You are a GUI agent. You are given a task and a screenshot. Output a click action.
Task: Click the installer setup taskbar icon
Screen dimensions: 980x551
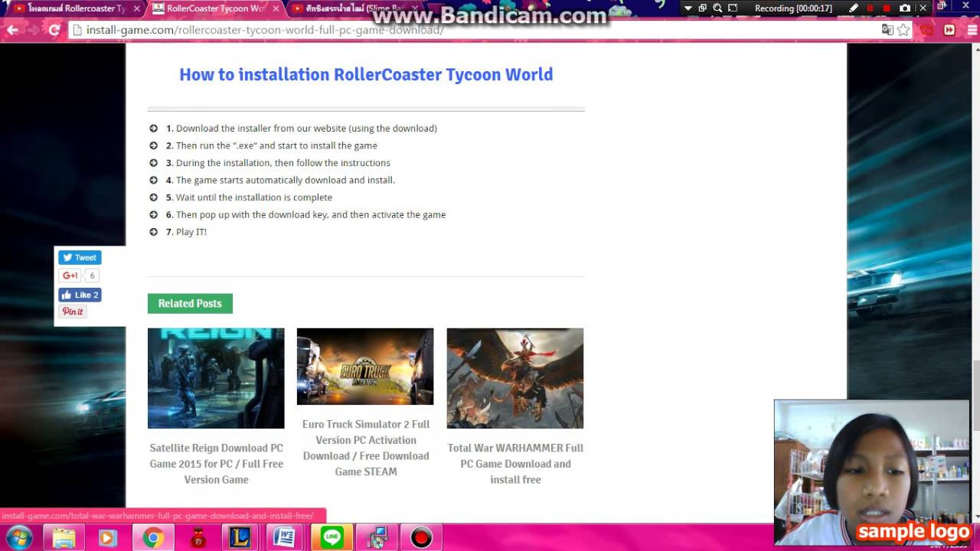377,538
